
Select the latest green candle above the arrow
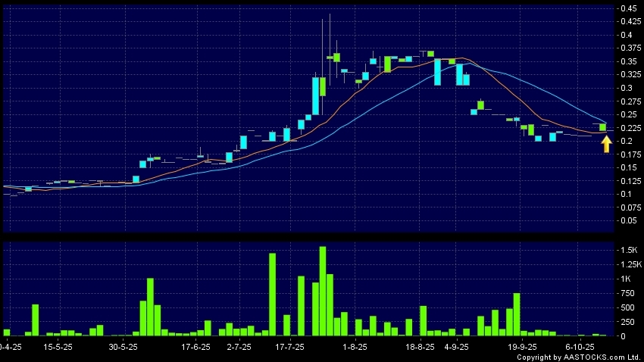603,126
